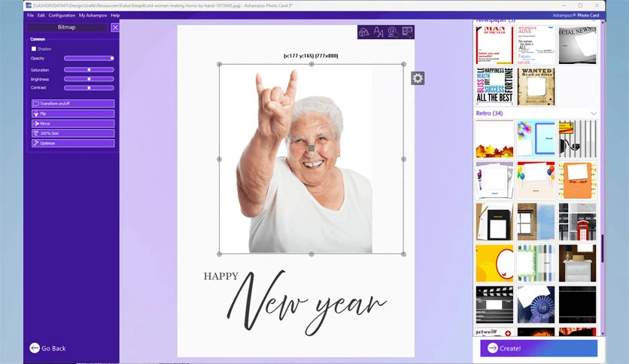Select the white dresser with lamp template
Viewport: 629px width, 364px height.
click(x=578, y=263)
